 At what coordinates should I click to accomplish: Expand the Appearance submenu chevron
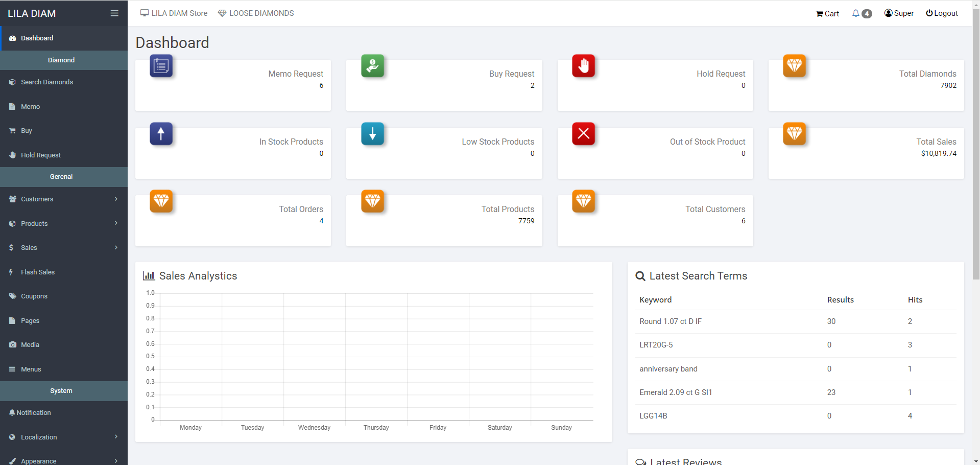(116, 461)
